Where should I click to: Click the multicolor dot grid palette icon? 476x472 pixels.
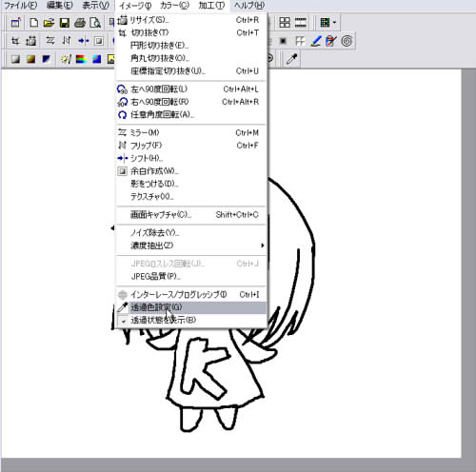(325, 23)
